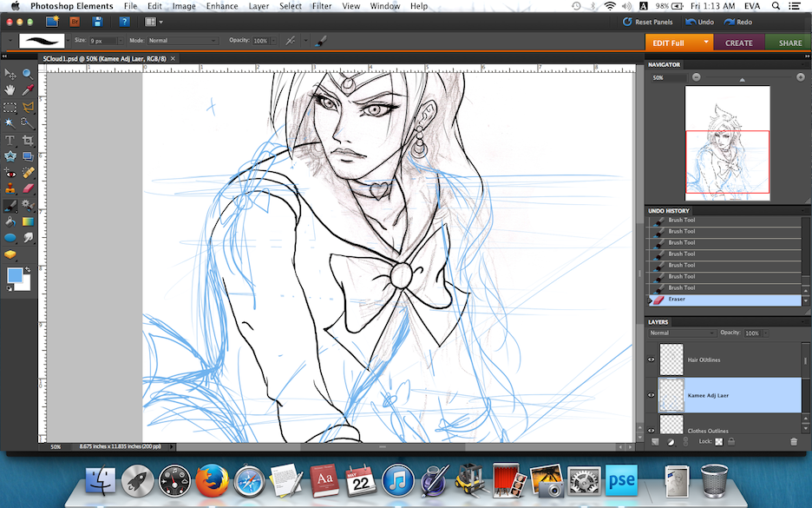This screenshot has height=508, width=812.
Task: Select the Hand tool
Action: [x=10, y=90]
